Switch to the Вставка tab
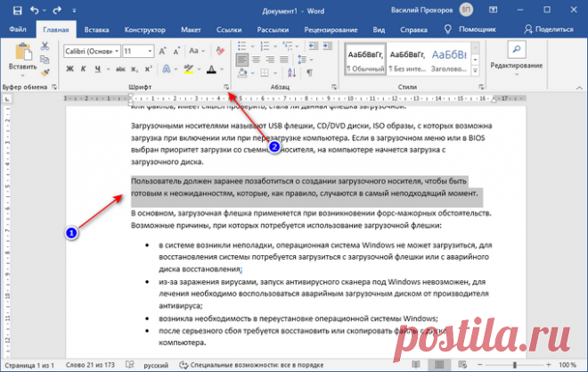 (96, 29)
